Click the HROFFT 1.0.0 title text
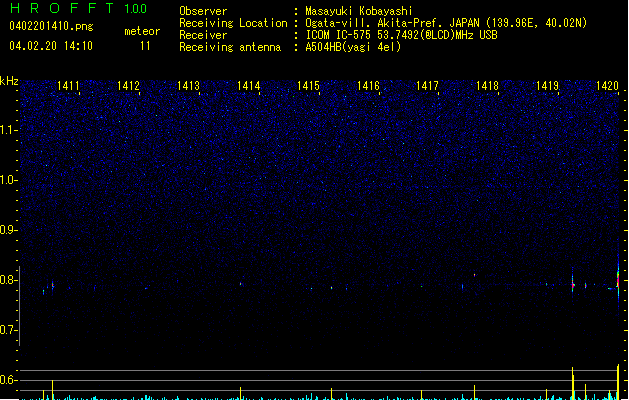The width and height of the screenshot is (629, 400). pyautogui.click(x=78, y=8)
